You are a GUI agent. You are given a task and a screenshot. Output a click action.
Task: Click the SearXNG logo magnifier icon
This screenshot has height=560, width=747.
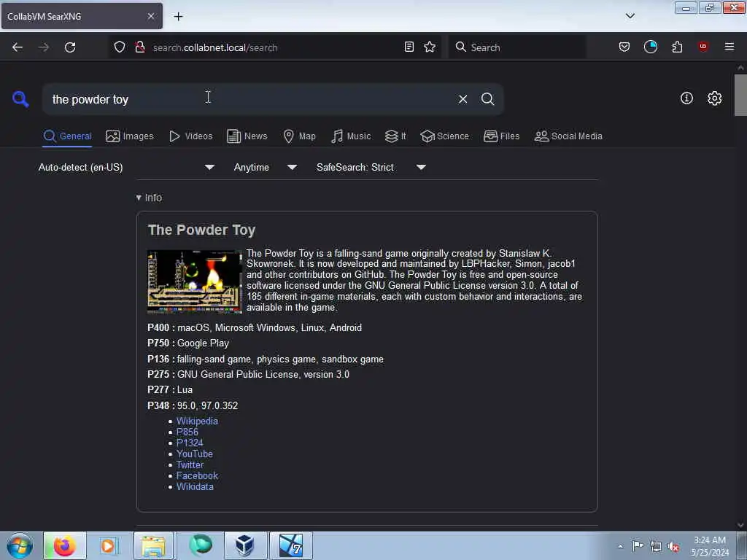[x=20, y=99]
